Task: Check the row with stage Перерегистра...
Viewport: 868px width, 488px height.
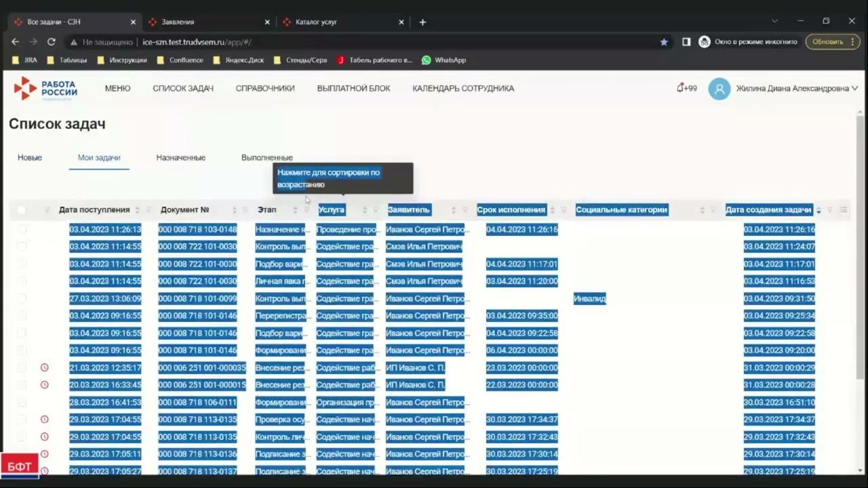Action: [x=22, y=316]
